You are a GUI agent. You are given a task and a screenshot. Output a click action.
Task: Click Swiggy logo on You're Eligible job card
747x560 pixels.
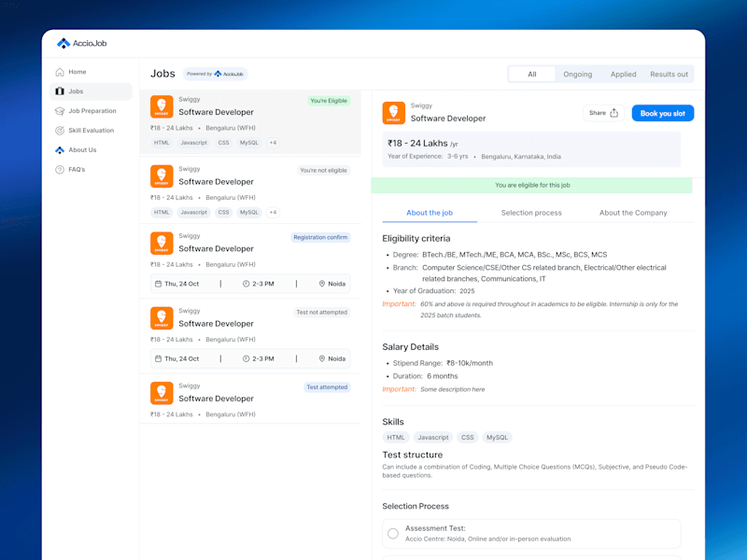tap(162, 106)
